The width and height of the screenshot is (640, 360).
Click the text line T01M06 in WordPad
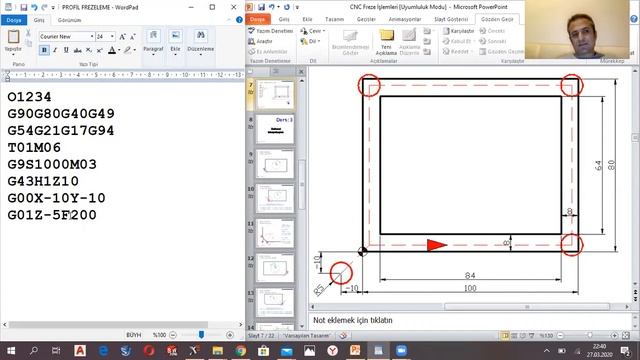click(34, 147)
